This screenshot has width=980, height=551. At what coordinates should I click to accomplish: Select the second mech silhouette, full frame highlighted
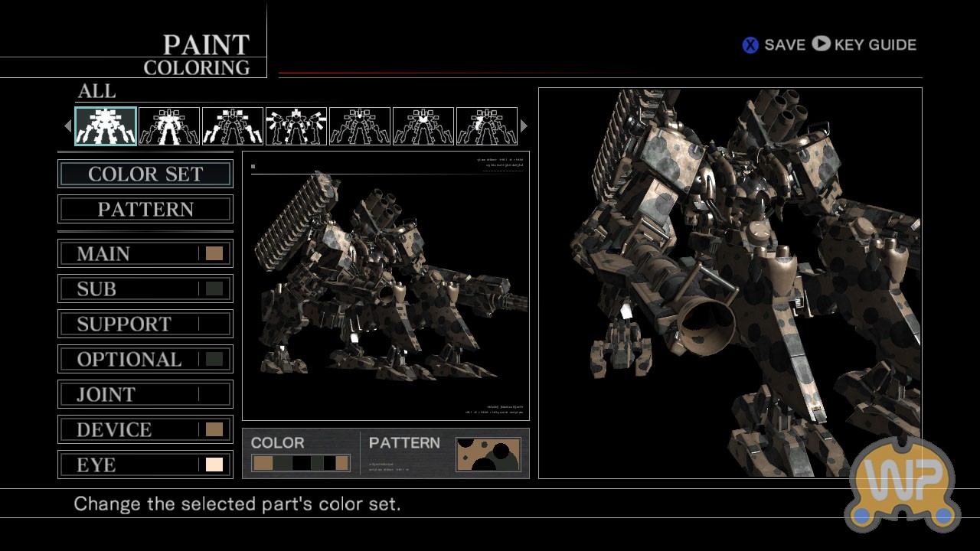pos(169,126)
